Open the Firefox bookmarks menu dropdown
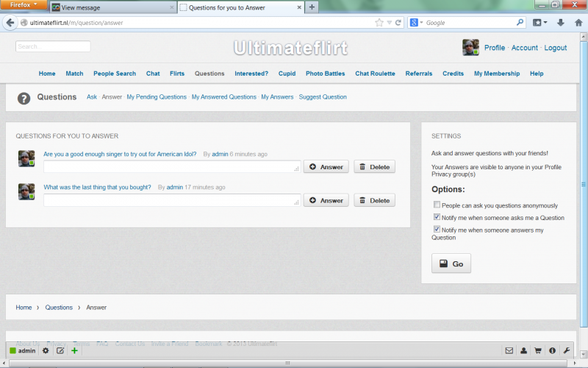The width and height of the screenshot is (588, 368). click(542, 23)
